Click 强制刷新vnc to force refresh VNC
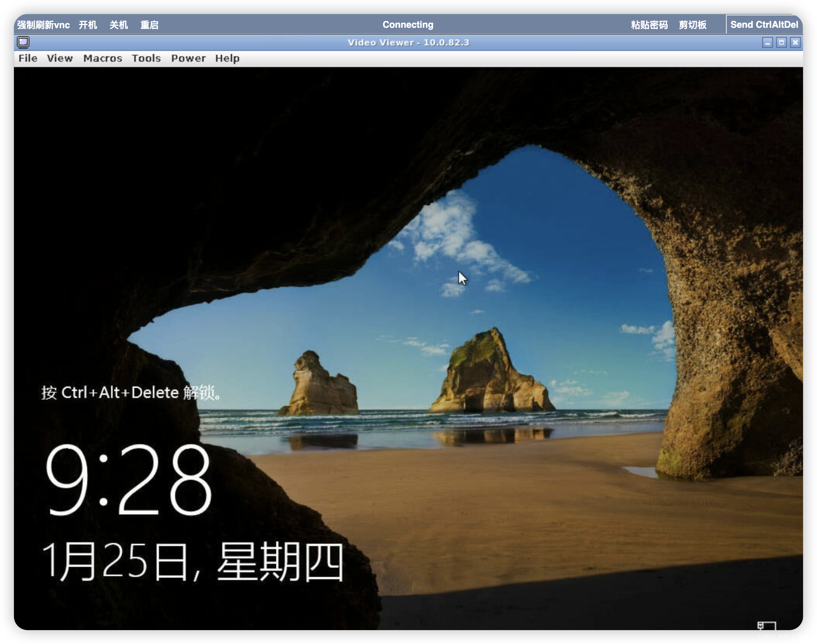Viewport: 817px width, 644px height. 43,24
